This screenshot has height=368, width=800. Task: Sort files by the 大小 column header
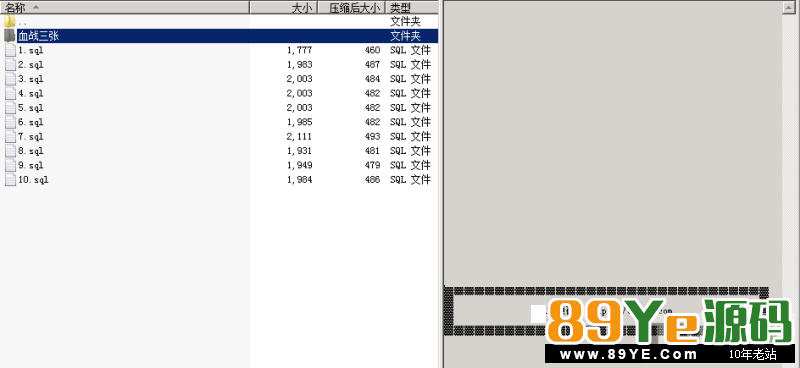coord(284,7)
